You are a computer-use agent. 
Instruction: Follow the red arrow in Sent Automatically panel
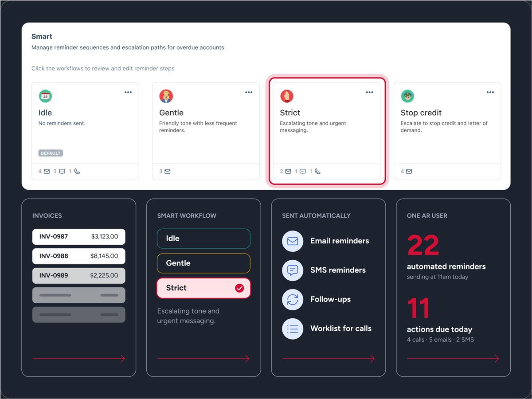coord(329,359)
